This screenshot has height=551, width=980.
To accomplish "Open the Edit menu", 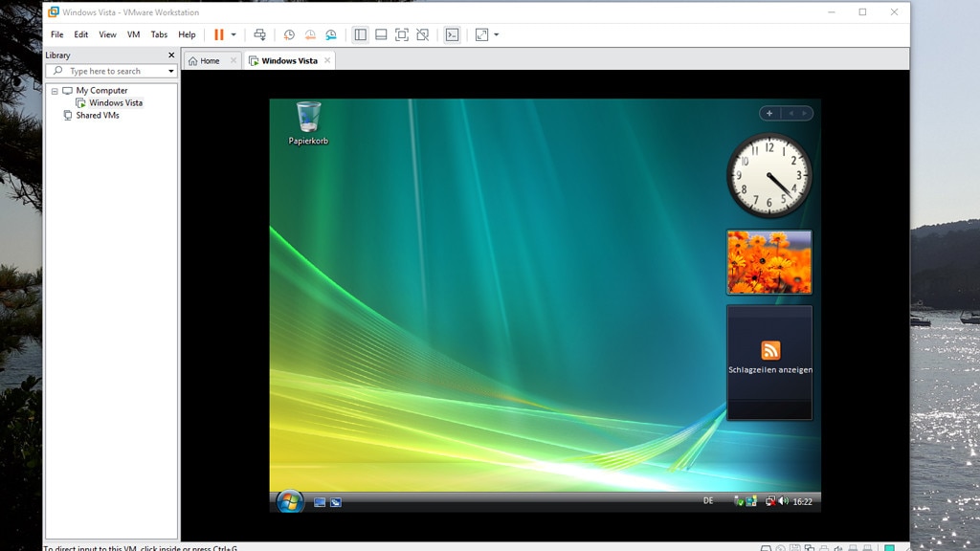I will pyautogui.click(x=81, y=35).
